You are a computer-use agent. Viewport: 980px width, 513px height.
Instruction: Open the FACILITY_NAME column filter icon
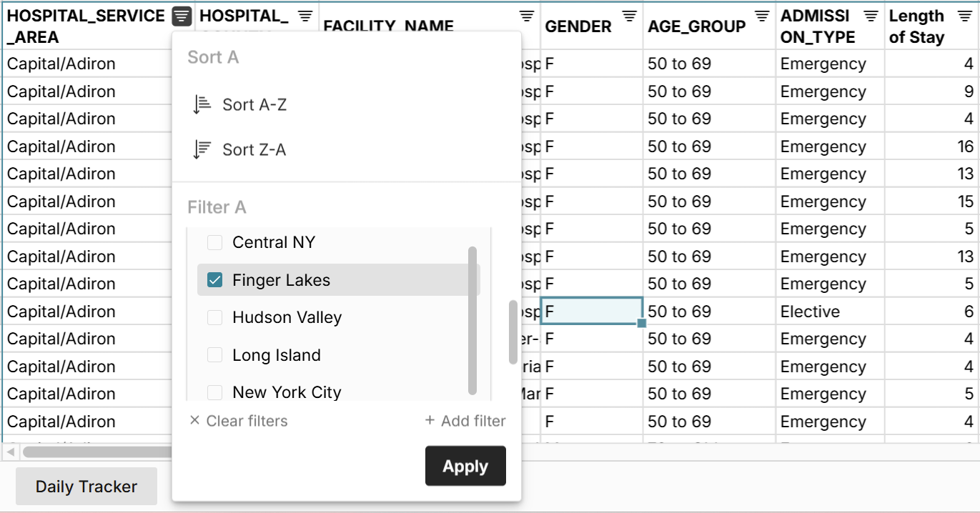[527, 16]
